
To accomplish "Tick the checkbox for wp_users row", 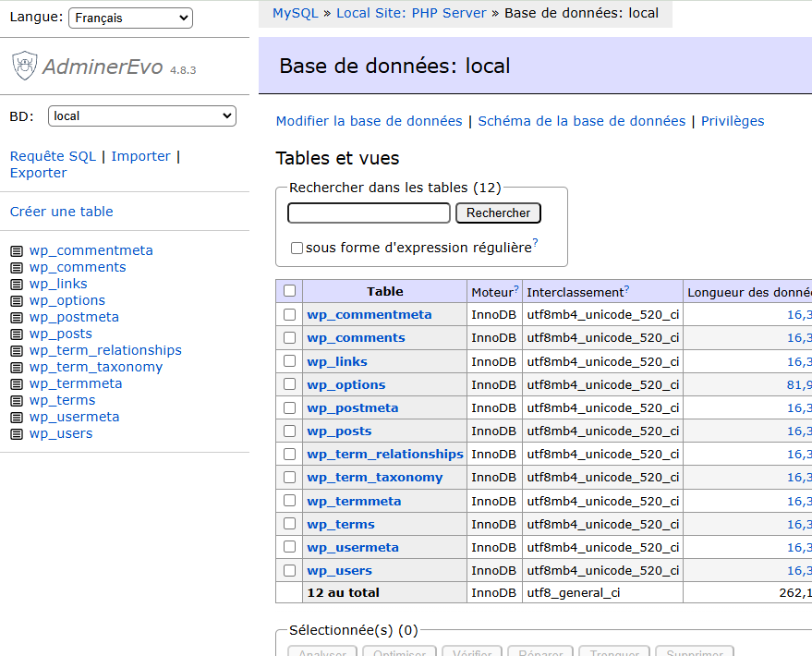I will 290,570.
